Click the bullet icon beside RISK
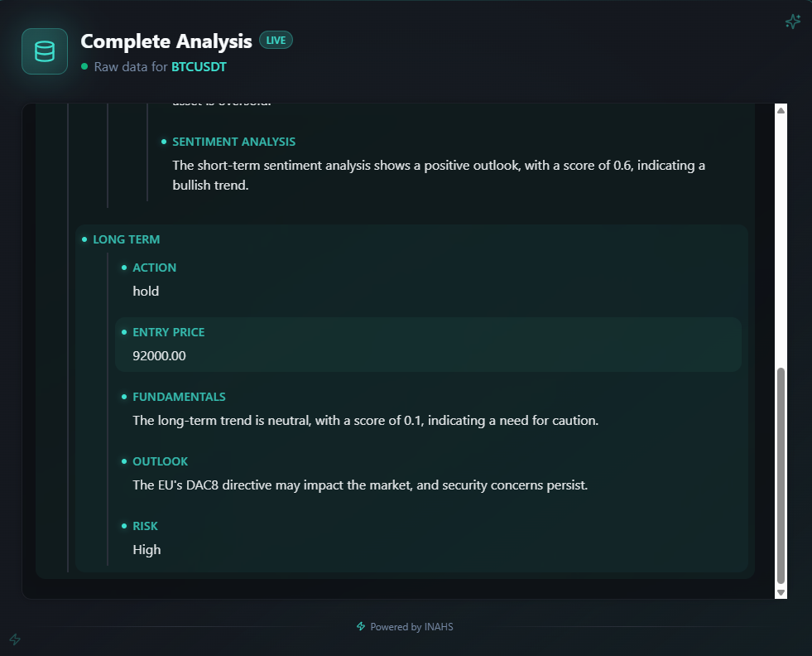The height and width of the screenshot is (656, 812). click(x=123, y=525)
